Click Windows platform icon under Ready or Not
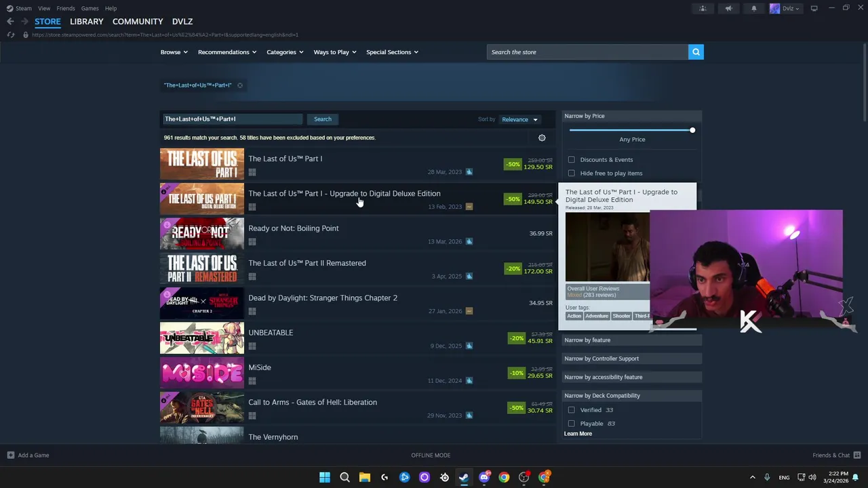Viewport: 868px width, 488px height. tap(252, 241)
